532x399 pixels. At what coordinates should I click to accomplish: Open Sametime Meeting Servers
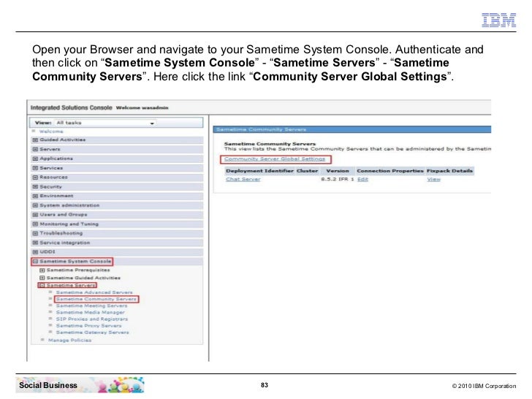point(91,305)
